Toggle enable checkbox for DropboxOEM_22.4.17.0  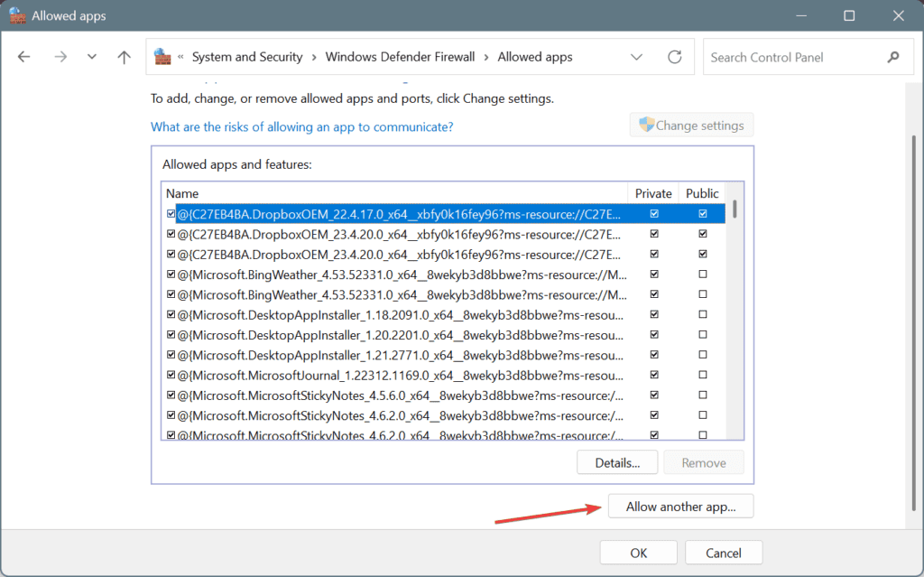[171, 214]
